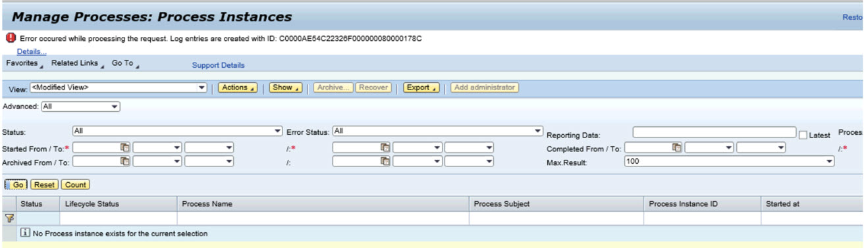868x248 pixels.
Task: Click the Add administrator button
Action: tap(485, 87)
